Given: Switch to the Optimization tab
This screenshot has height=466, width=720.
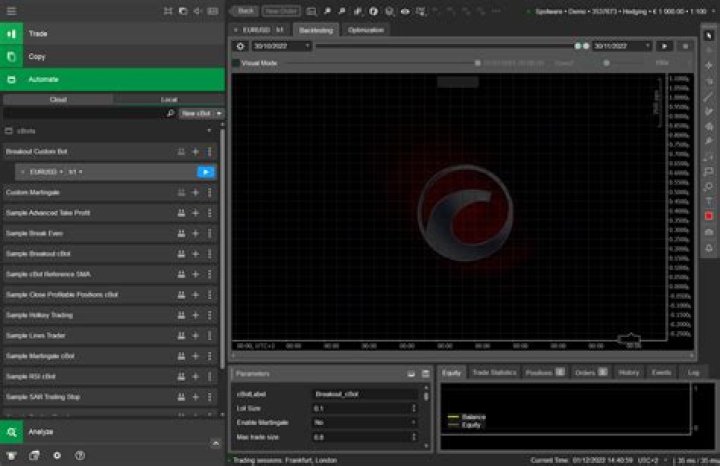Looking at the screenshot, I should (x=366, y=30).
